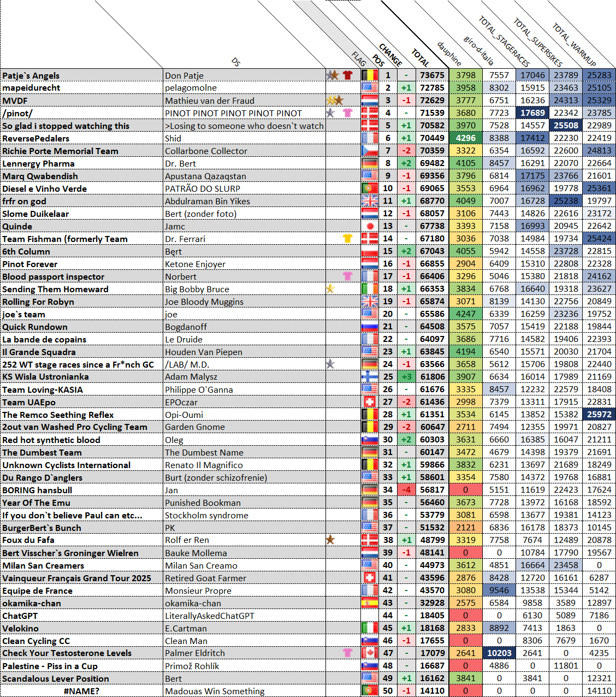Click the pink jersey in Blood passport inspector row
This screenshot has width=616, height=697.
point(347,276)
